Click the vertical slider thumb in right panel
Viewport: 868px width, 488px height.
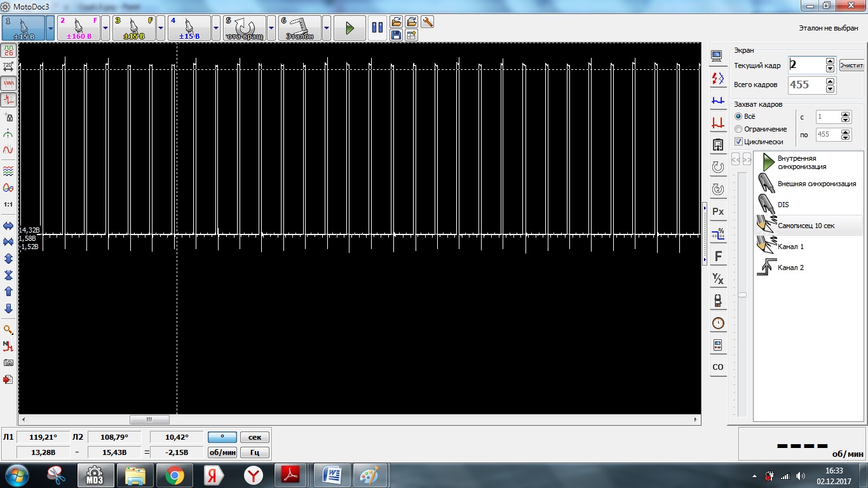[742, 295]
